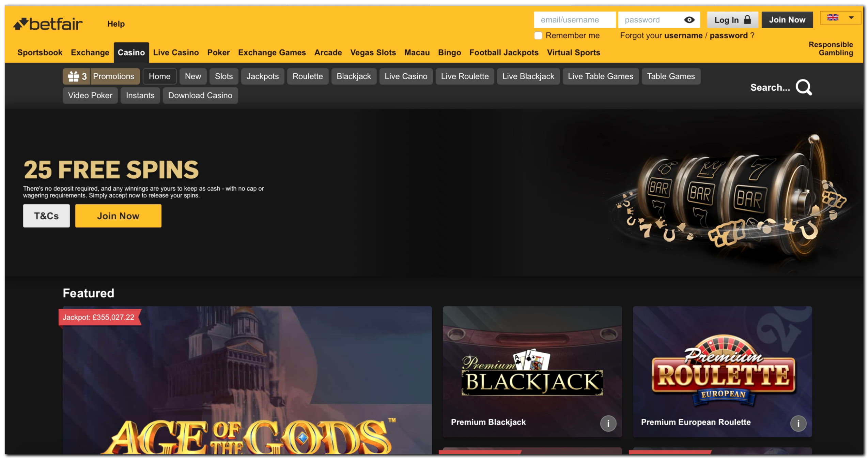Click the forgot username link

click(x=683, y=35)
